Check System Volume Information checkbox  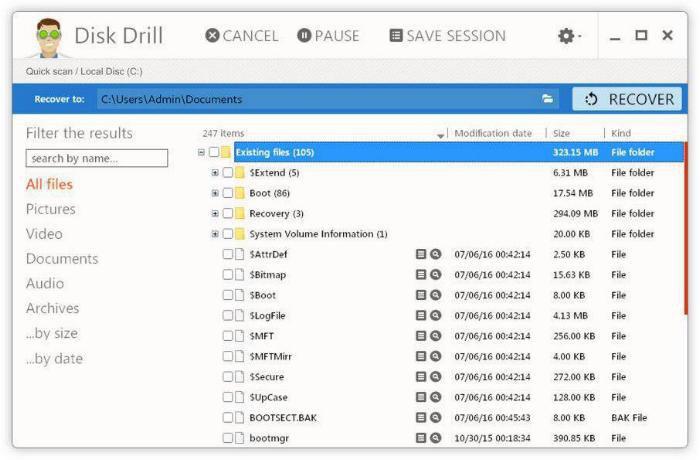point(228,234)
